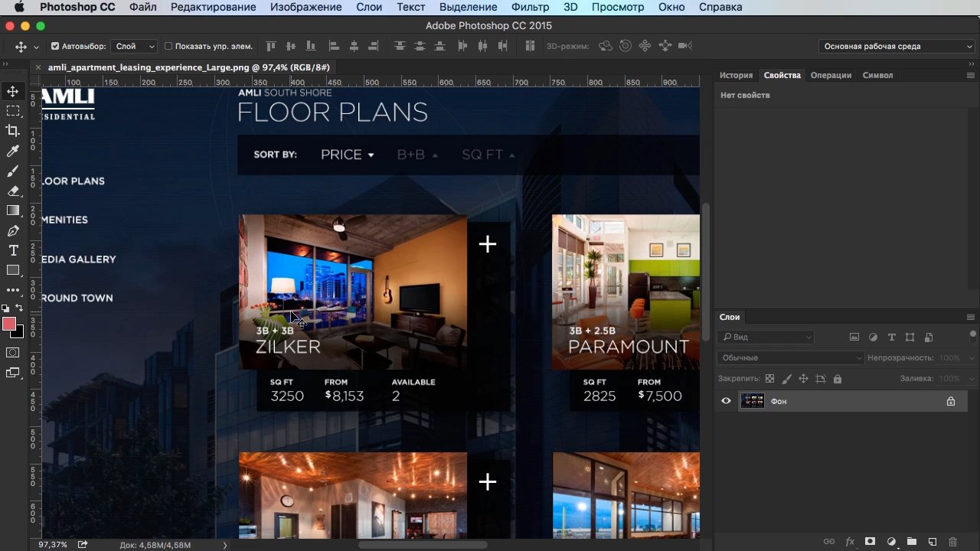
Task: Select the Move tool in the toolbox
Action: point(13,91)
